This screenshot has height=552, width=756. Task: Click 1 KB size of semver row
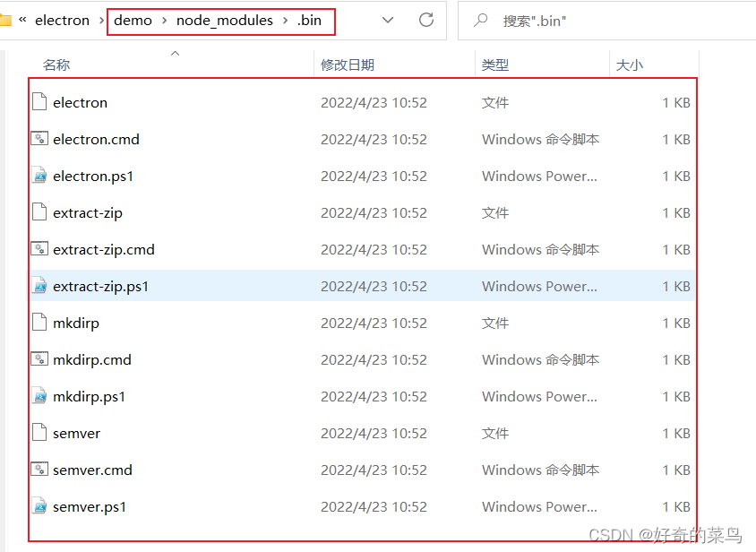(676, 434)
